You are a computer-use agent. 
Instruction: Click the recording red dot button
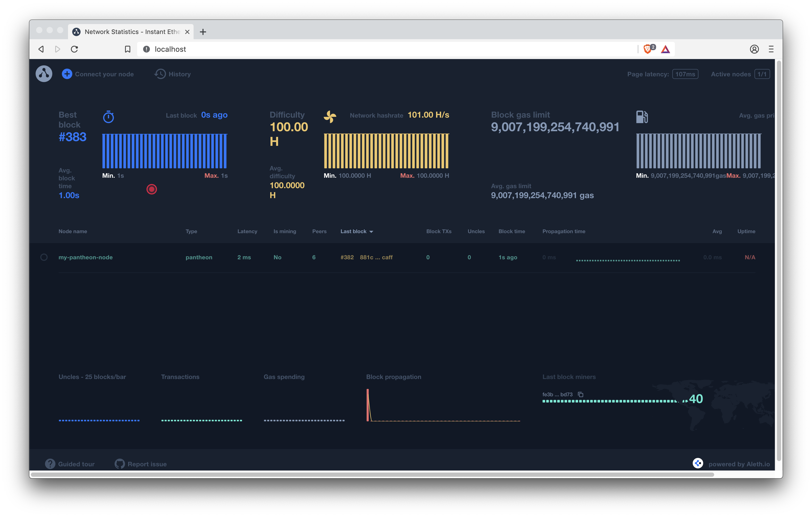(151, 189)
